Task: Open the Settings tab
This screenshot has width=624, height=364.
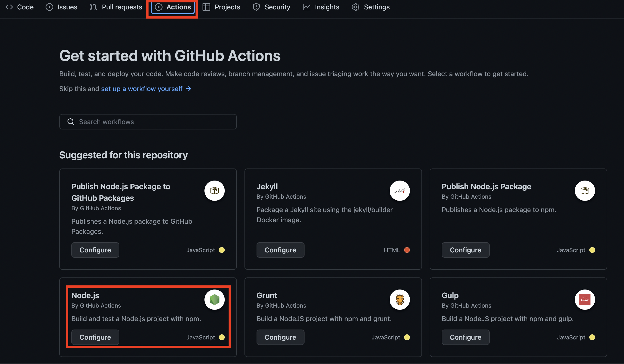Action: coord(371,7)
